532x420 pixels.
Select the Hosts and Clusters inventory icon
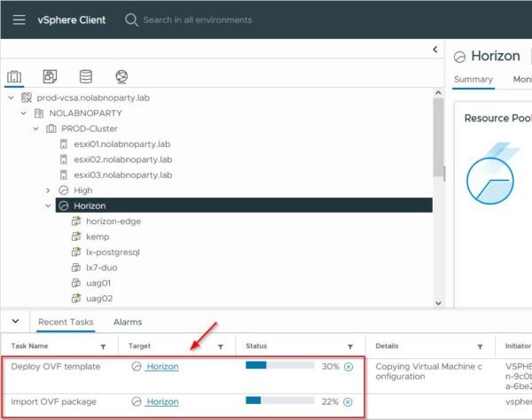(x=14, y=76)
